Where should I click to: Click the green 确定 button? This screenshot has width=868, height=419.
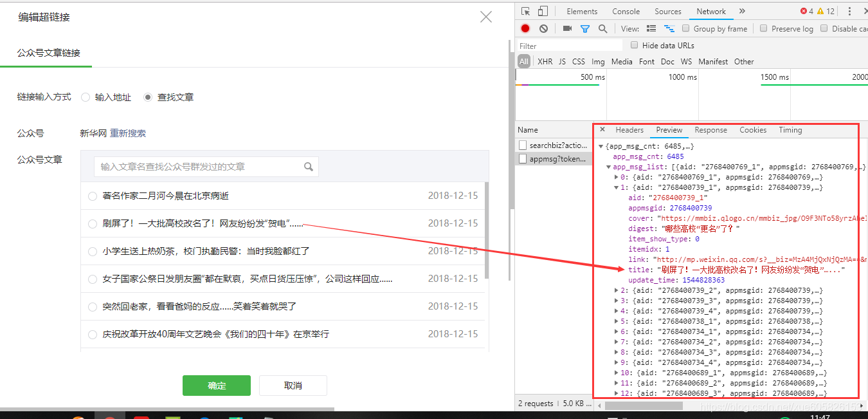[x=217, y=386]
